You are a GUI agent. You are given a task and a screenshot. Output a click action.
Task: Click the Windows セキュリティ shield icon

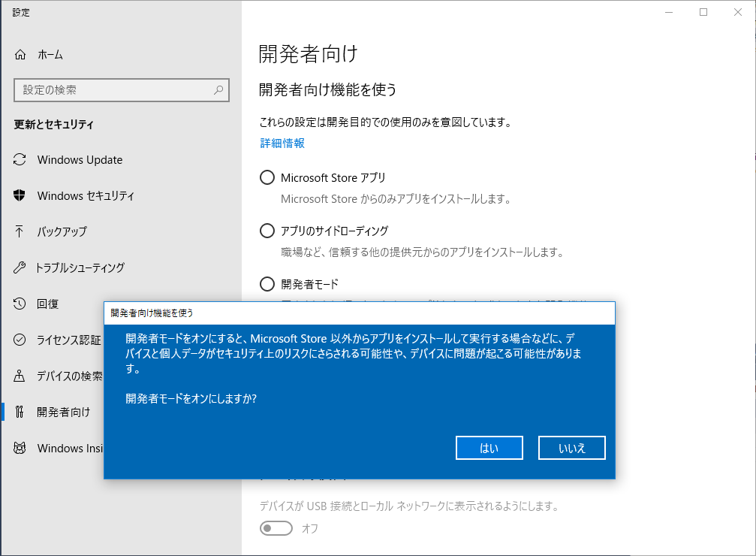[x=20, y=195]
